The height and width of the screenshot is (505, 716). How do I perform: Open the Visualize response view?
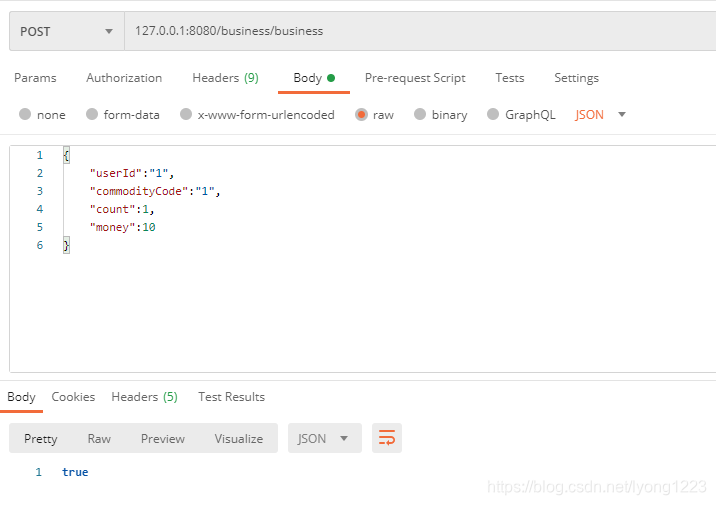(x=239, y=439)
